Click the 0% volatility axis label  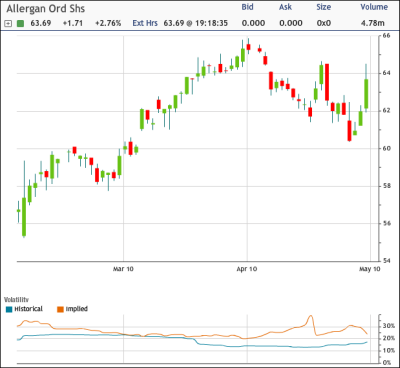(387, 362)
